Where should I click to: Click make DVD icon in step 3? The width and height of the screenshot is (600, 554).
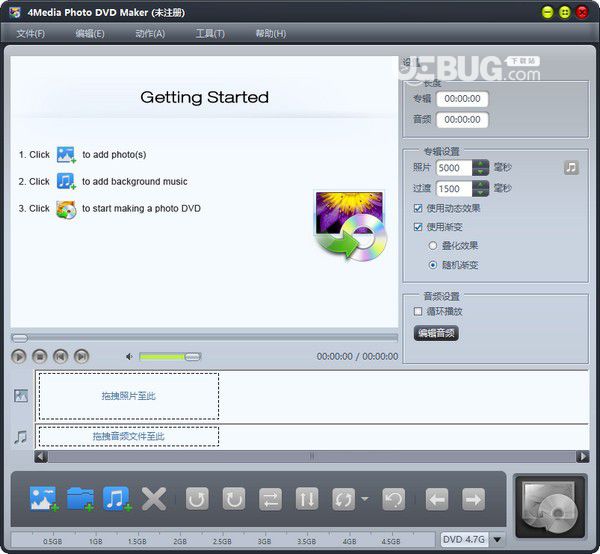pyautogui.click(x=66, y=209)
